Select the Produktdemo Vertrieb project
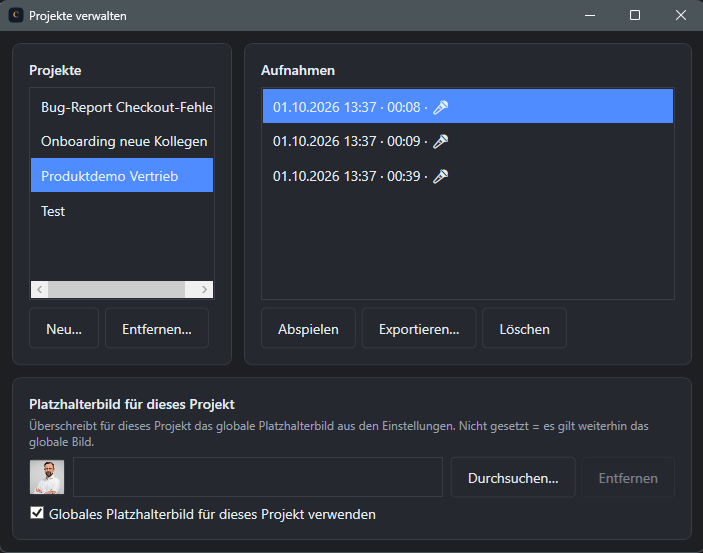Viewport: 703px width, 553px height. pyautogui.click(x=122, y=175)
